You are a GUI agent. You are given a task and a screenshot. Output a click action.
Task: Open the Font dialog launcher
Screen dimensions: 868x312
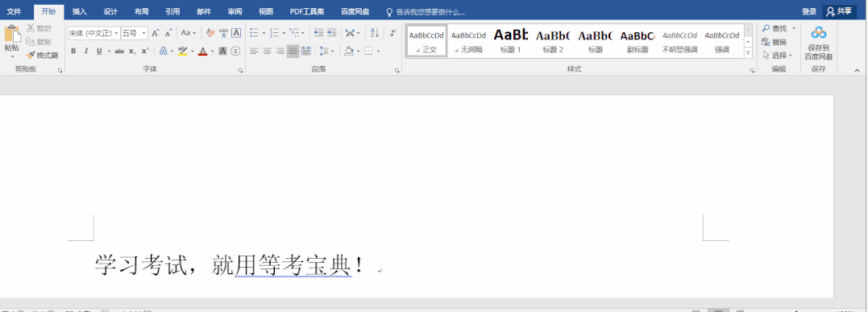coord(241,71)
